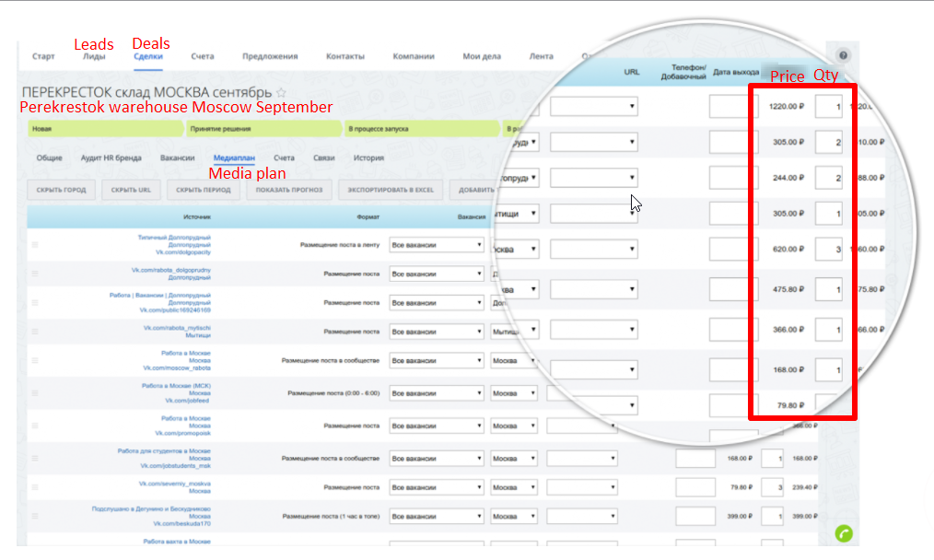Open the Типичный Долгопрудный source link
This screenshot has width=934, height=560.
pos(174,237)
